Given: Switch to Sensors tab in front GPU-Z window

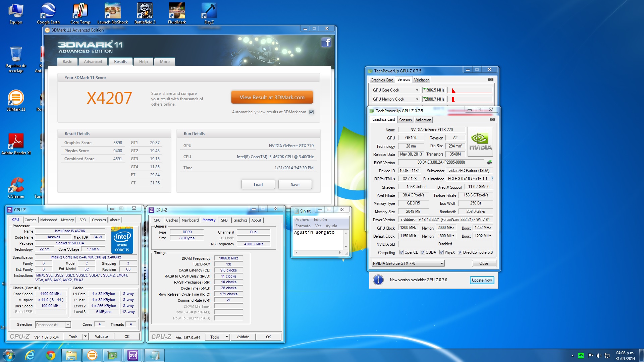Looking at the screenshot, I should click(405, 120).
